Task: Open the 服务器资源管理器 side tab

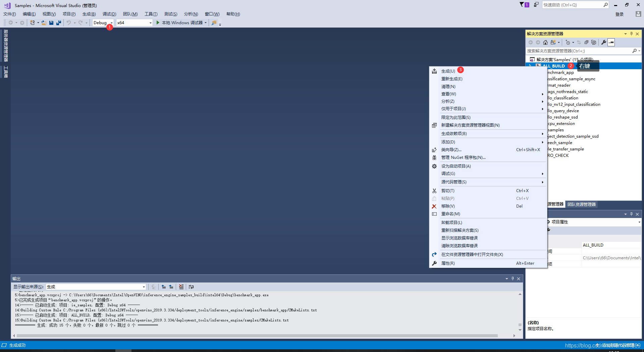Action: (x=6, y=46)
